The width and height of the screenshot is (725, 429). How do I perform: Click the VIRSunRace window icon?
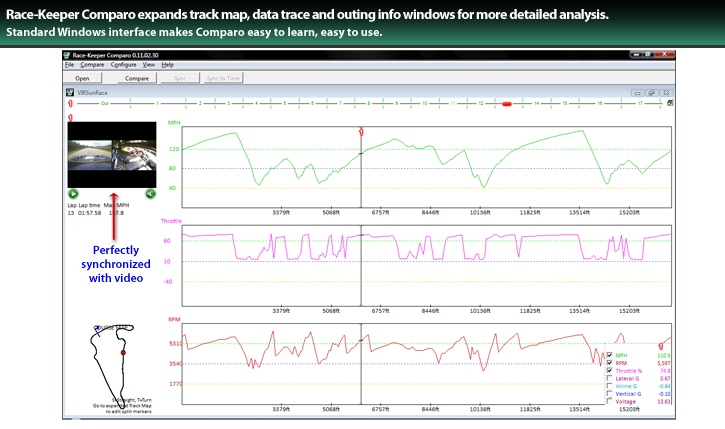click(x=70, y=91)
